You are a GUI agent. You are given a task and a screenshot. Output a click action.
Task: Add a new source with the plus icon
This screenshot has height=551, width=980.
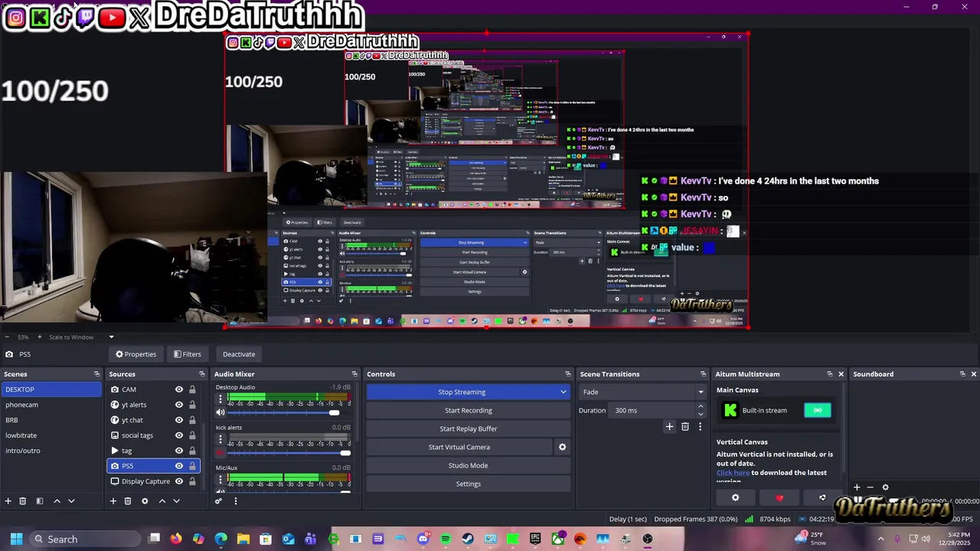[x=113, y=501]
